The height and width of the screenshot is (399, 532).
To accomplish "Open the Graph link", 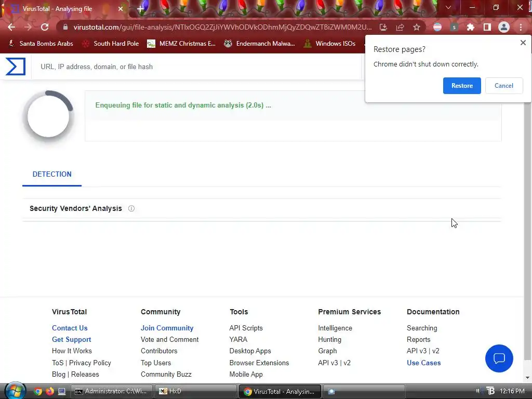I will (x=327, y=351).
